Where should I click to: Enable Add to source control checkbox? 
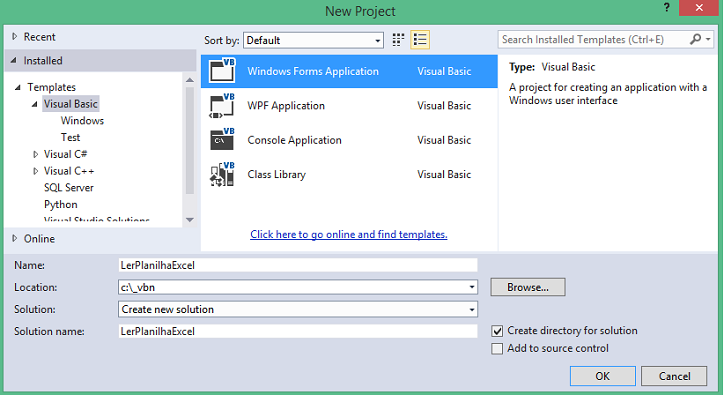coord(497,348)
